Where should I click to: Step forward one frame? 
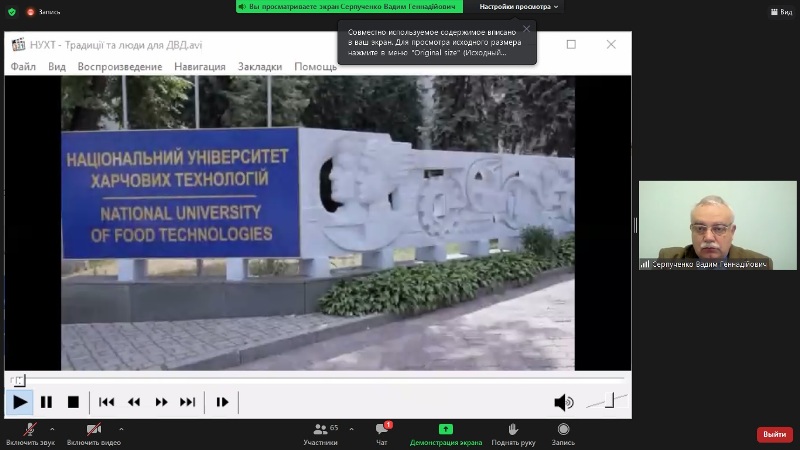pyautogui.click(x=222, y=402)
